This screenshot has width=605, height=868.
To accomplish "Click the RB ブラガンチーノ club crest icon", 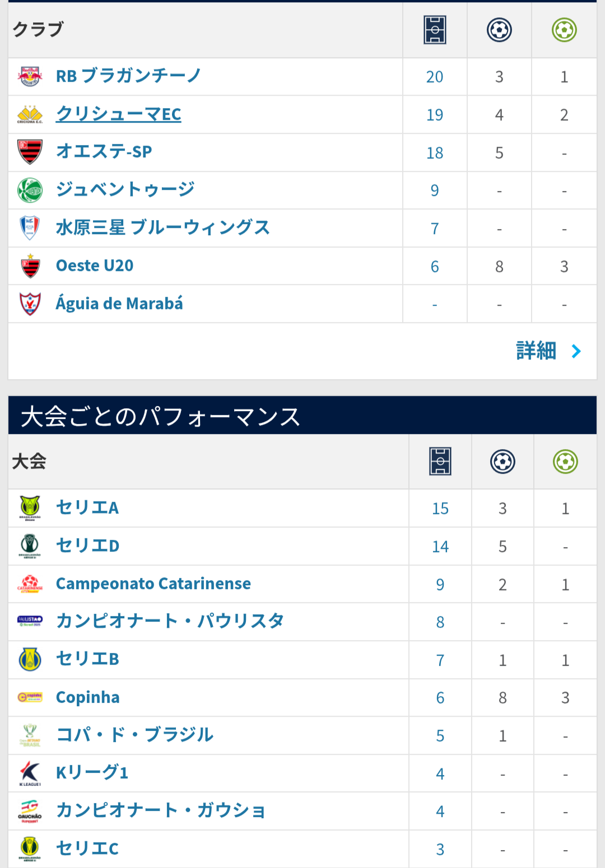I will point(30,76).
